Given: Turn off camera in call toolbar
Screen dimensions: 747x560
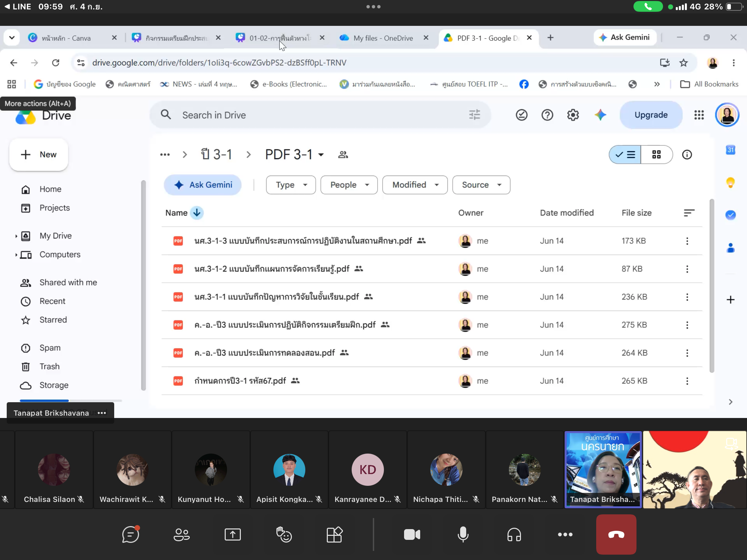Looking at the screenshot, I should click(x=412, y=534).
